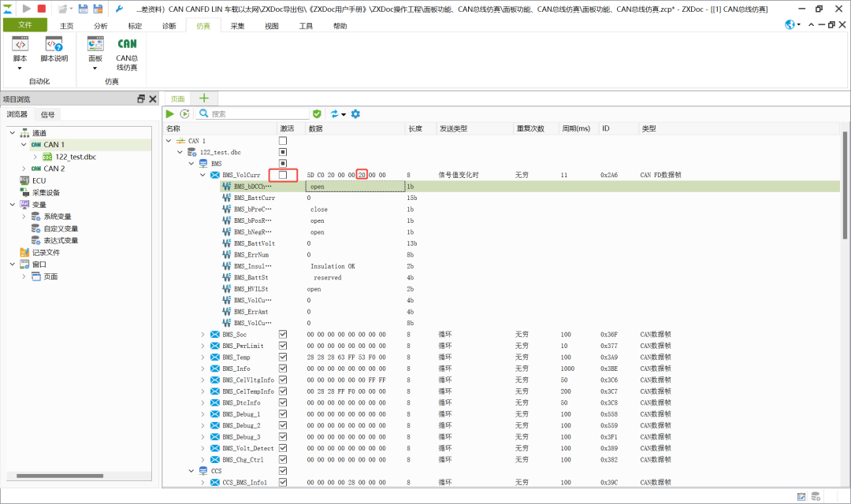Image resolution: width=851 pixels, height=504 pixels.
Task: Click the BMS_VolCurr message envelope icon
Action: point(215,175)
